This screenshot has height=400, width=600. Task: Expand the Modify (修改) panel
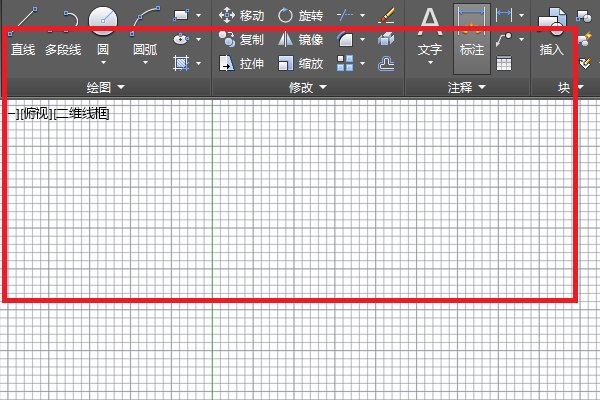tap(307, 88)
